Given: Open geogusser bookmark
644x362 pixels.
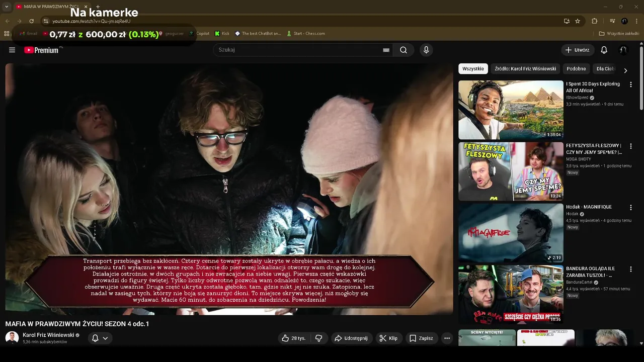Looking at the screenshot, I should 172,34.
